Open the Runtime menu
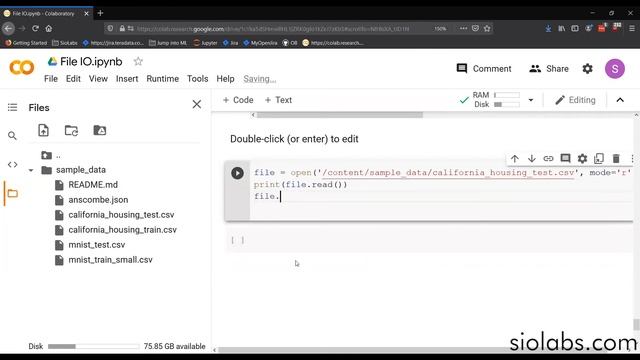 pos(162,79)
